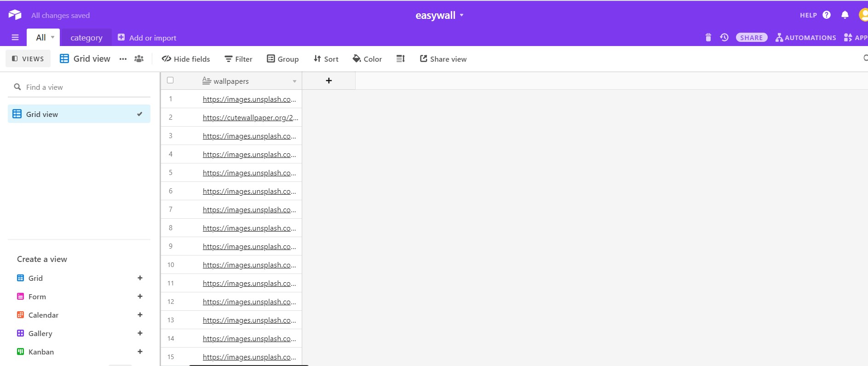
Task: Select row number 7
Action: (x=171, y=209)
